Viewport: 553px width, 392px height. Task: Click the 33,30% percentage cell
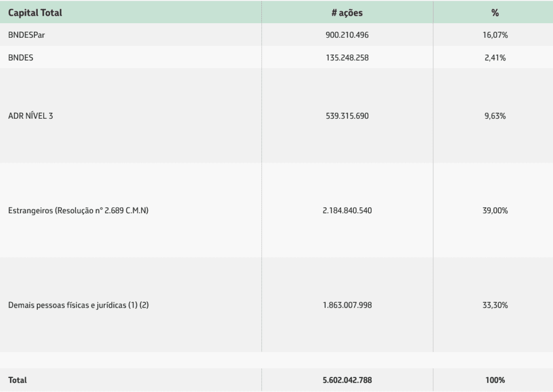point(495,305)
